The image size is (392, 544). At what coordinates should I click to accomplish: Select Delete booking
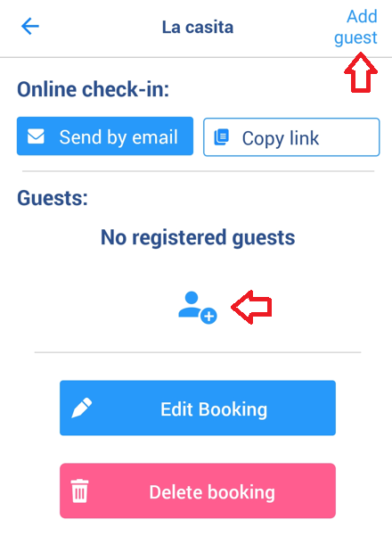tap(198, 490)
